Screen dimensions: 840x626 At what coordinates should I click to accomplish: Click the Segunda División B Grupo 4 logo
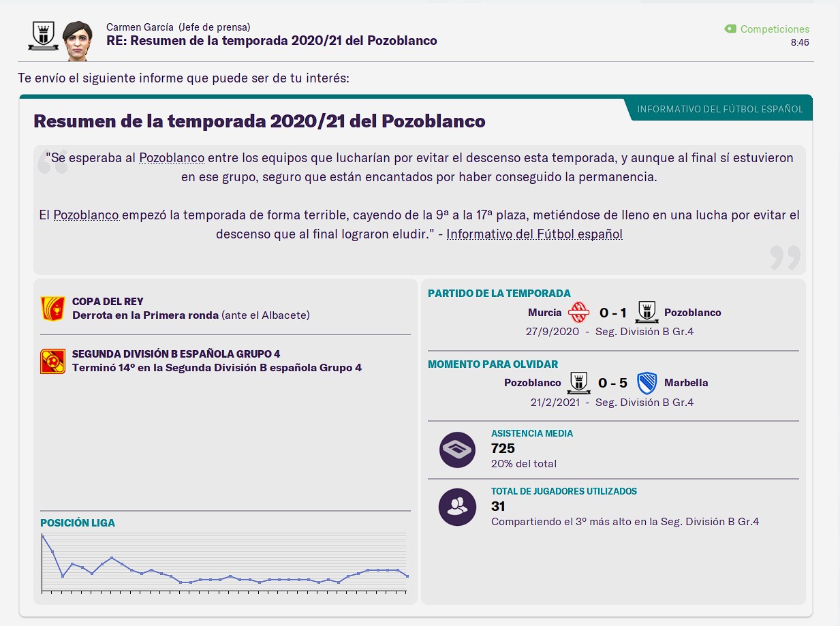tap(52, 361)
